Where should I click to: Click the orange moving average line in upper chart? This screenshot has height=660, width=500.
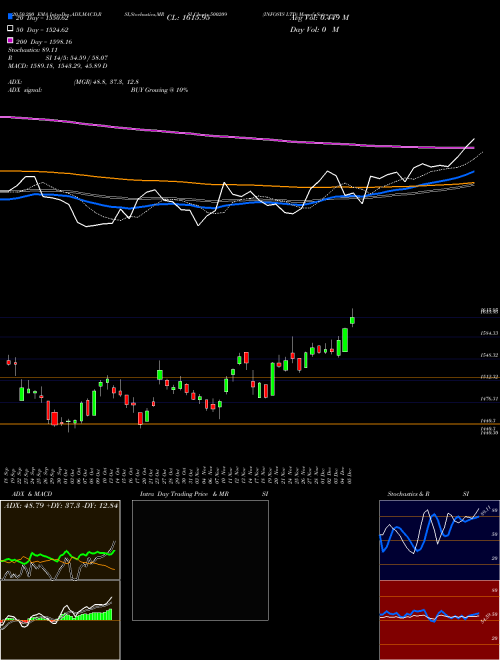point(236,184)
